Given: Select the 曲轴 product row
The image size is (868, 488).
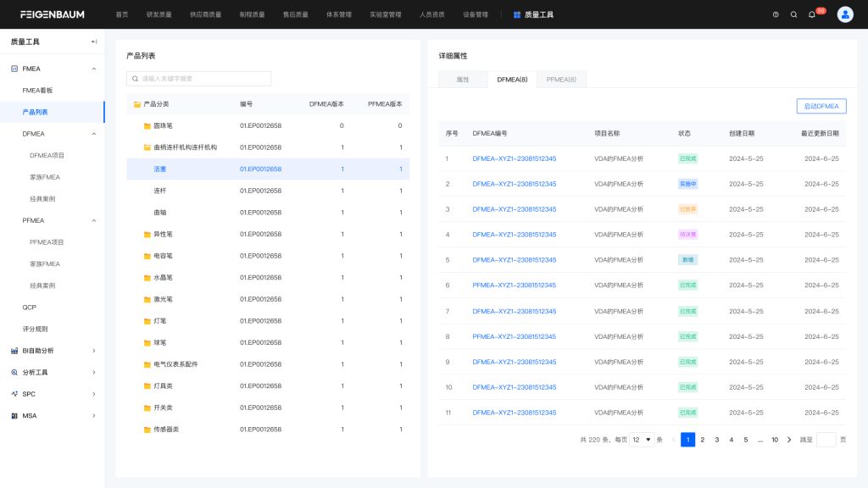Looking at the screenshot, I should [268, 213].
